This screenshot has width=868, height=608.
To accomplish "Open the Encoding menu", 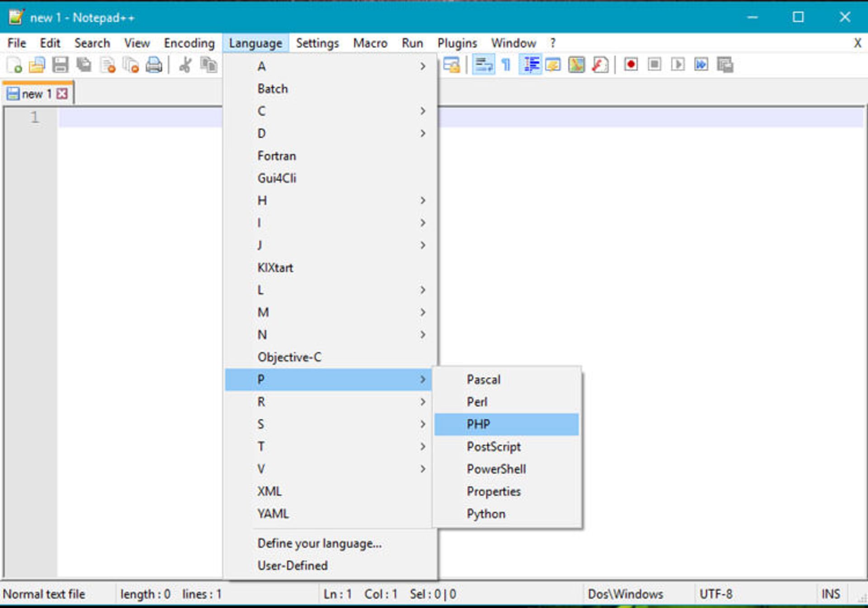I will [189, 43].
